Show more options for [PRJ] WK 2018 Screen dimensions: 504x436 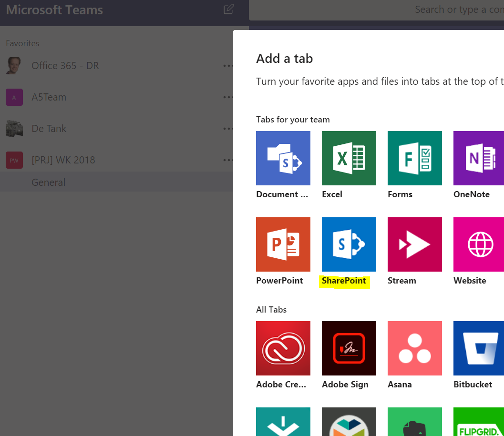pyautogui.click(x=228, y=160)
